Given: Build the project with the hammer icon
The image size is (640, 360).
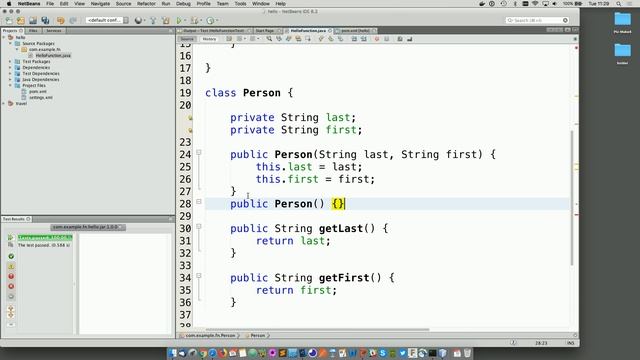Looking at the screenshot, I should (153, 20).
